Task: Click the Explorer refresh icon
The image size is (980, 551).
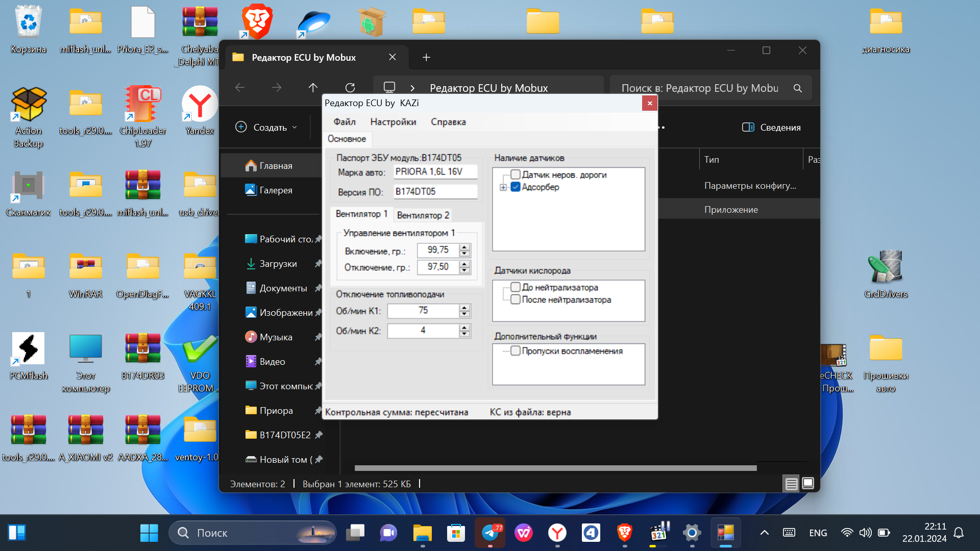Action: pyautogui.click(x=350, y=88)
